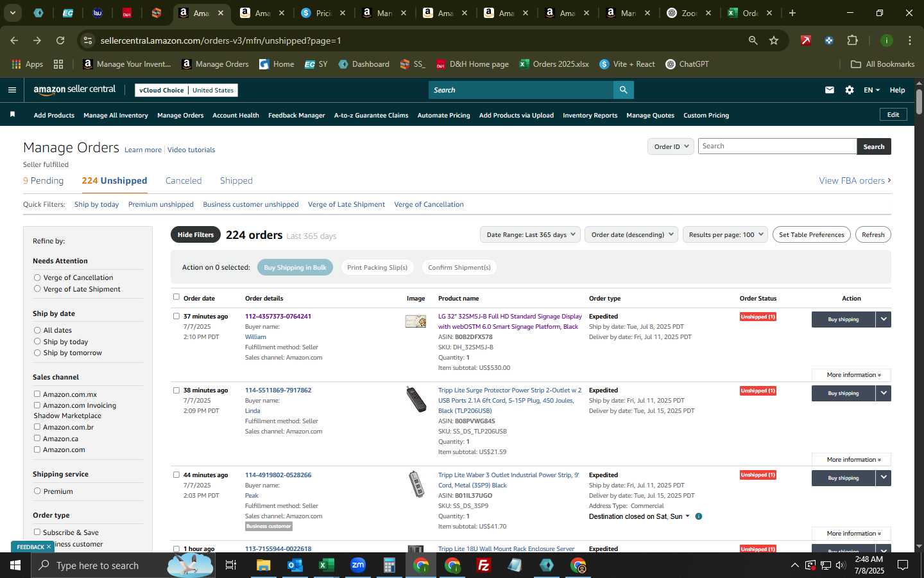Click View FBA orders link
This screenshot has height=578, width=924.
[x=855, y=180]
